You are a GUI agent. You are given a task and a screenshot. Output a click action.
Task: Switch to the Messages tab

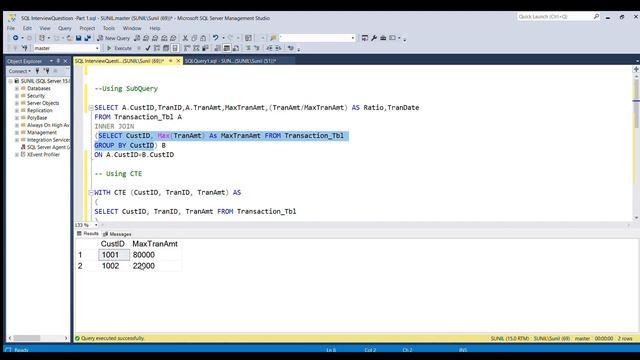[117, 234]
